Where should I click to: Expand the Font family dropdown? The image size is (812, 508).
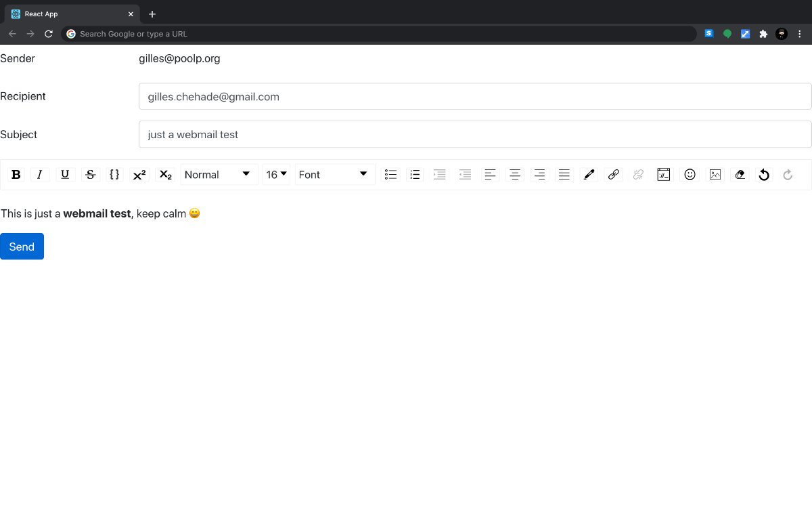coord(335,175)
